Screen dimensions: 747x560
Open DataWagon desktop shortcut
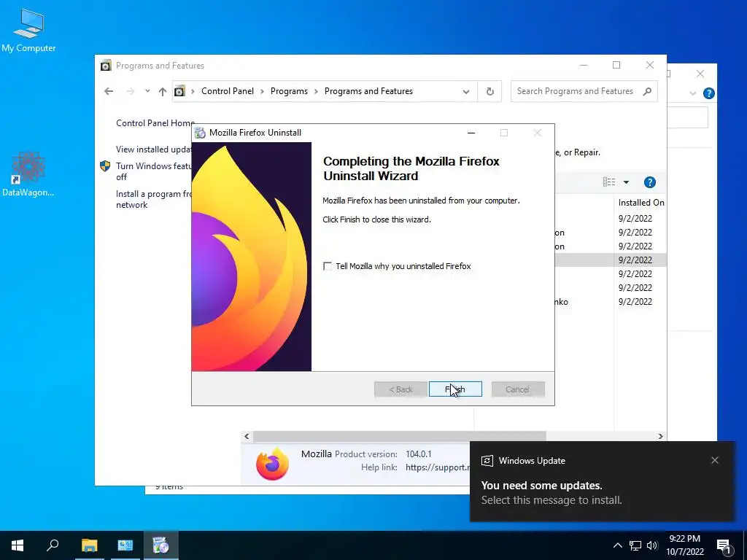(28, 174)
